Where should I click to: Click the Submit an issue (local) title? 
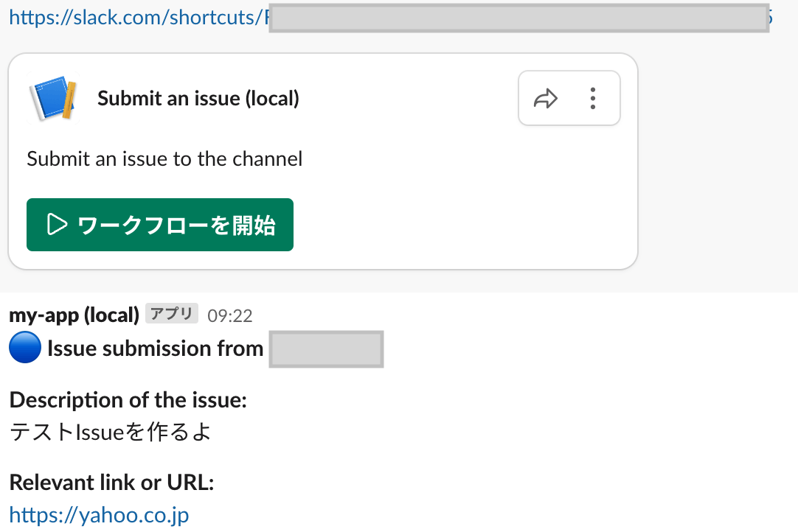[x=197, y=97]
